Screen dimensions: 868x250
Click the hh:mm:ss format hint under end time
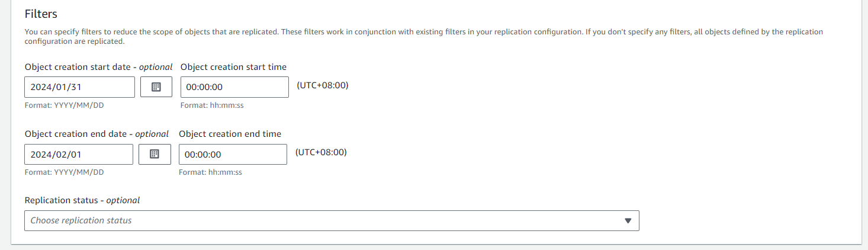[x=210, y=172]
